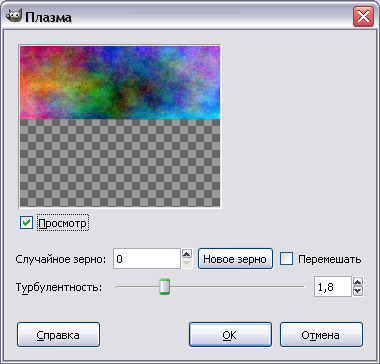
Task: Decrease turbulence with the down arrow
Action: pyautogui.click(x=358, y=291)
